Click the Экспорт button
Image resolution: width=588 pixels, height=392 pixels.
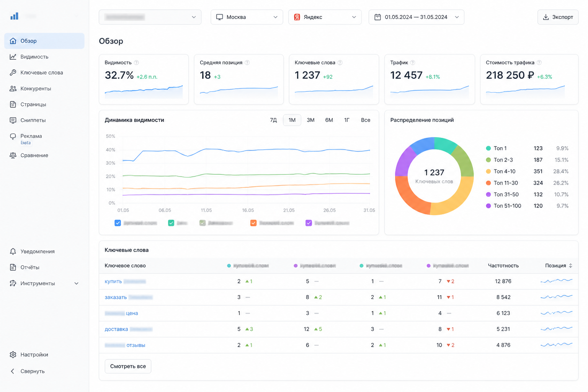[x=558, y=17]
